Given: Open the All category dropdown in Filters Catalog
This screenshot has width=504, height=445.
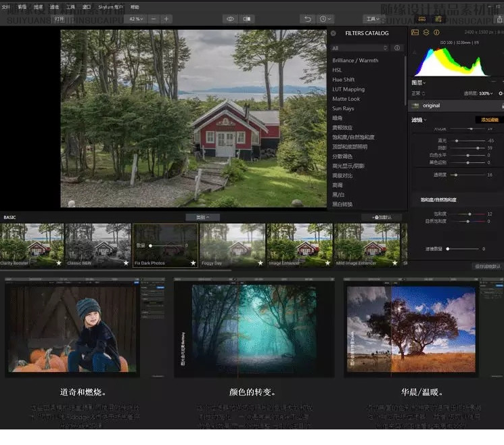Looking at the screenshot, I should tap(360, 48).
